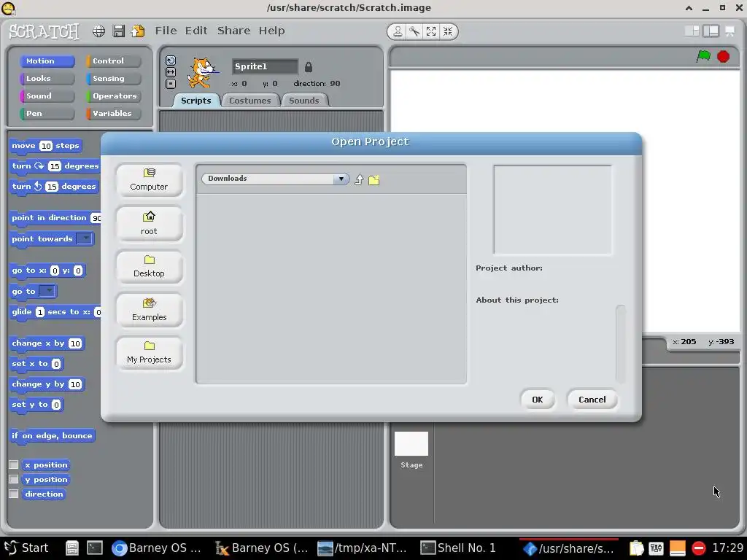Click OK in Open Project dialog
Viewport: 747px width, 560px height.
click(538, 400)
